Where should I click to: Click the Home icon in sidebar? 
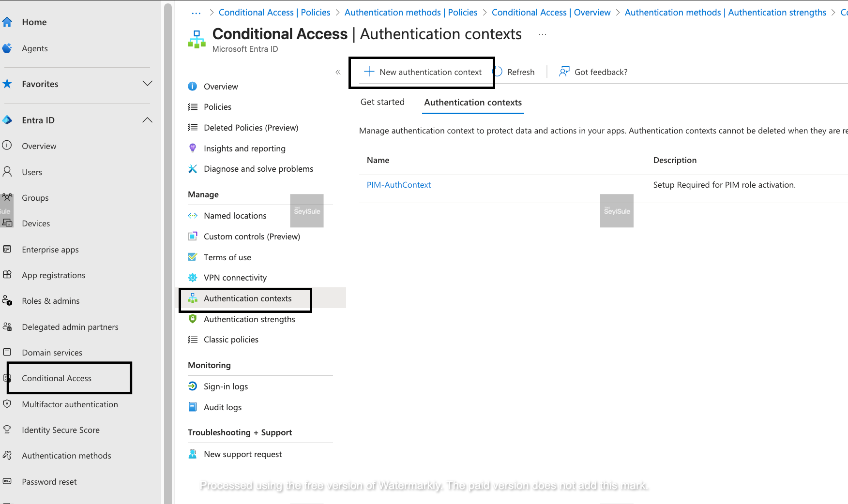point(7,22)
